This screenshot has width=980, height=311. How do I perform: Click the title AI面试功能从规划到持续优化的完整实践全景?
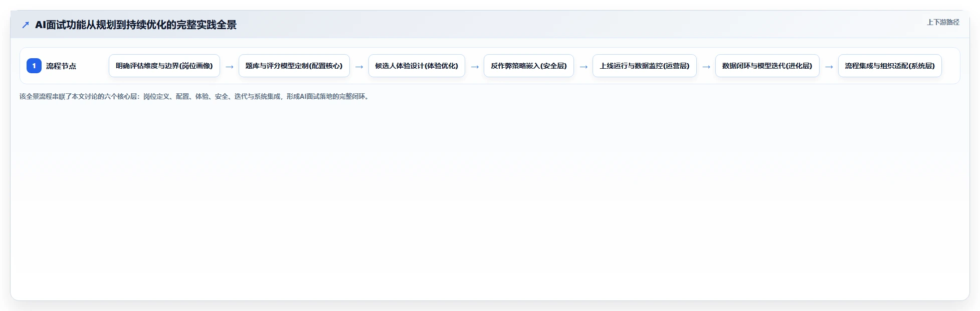pos(136,25)
